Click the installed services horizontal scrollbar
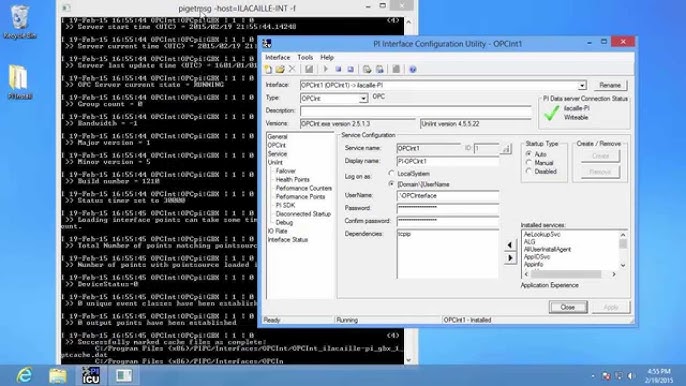This screenshot has height=386, width=686. (x=570, y=274)
